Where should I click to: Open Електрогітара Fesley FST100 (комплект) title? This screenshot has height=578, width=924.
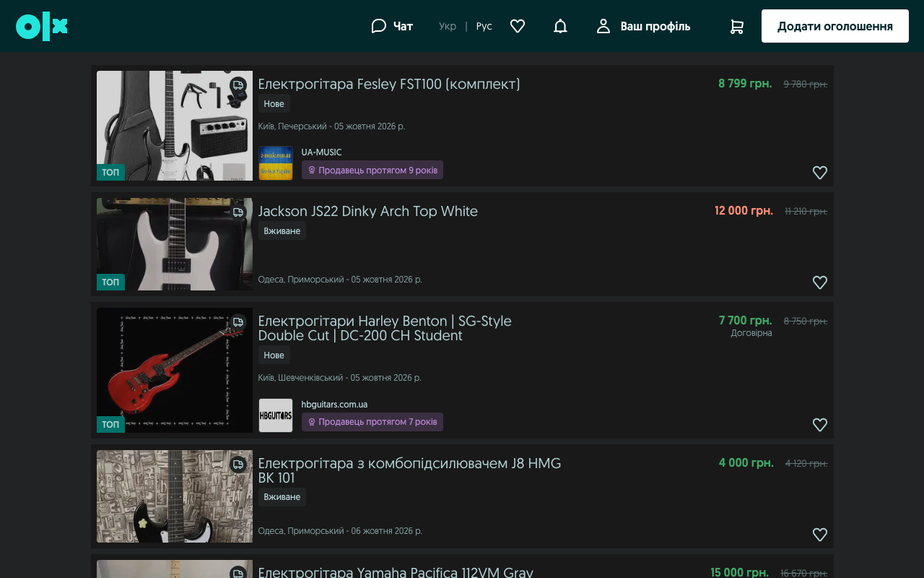point(389,84)
